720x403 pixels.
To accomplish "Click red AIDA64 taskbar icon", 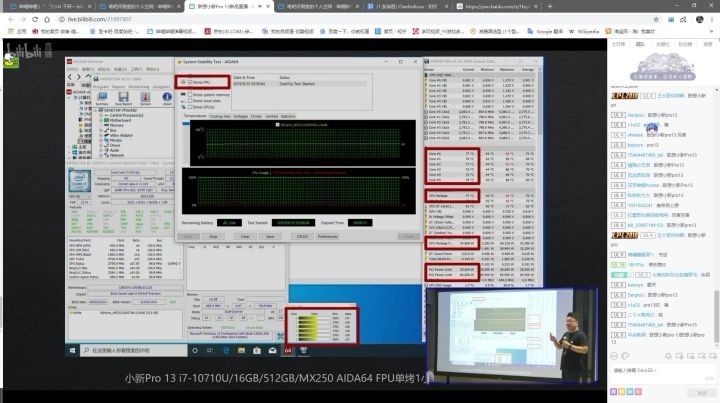I will point(288,350).
